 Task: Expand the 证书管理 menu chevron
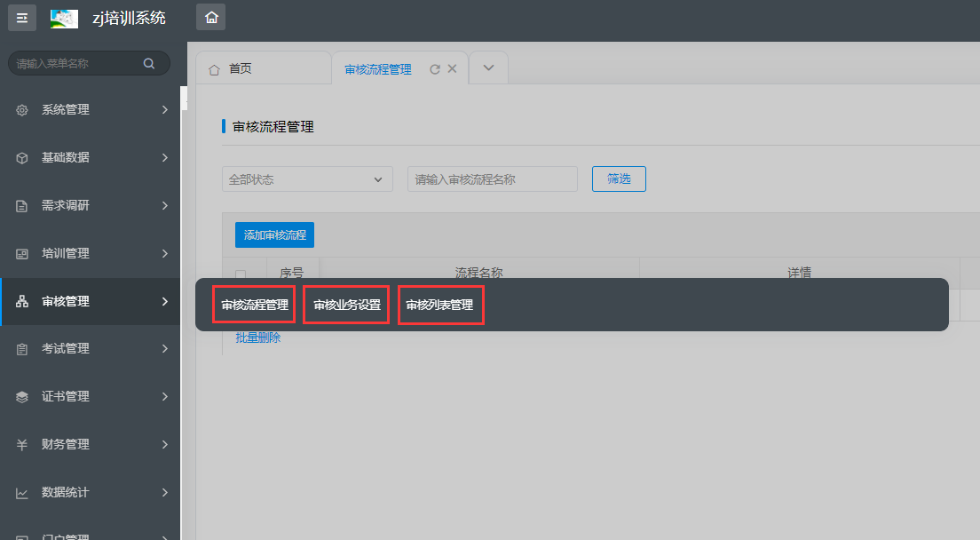165,397
